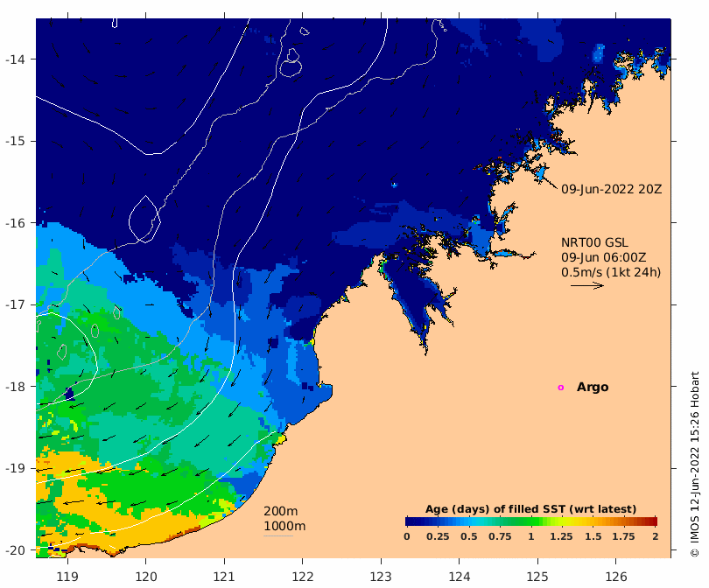Click the magenta Argo marker circle
709x588 pixels.
(x=561, y=388)
